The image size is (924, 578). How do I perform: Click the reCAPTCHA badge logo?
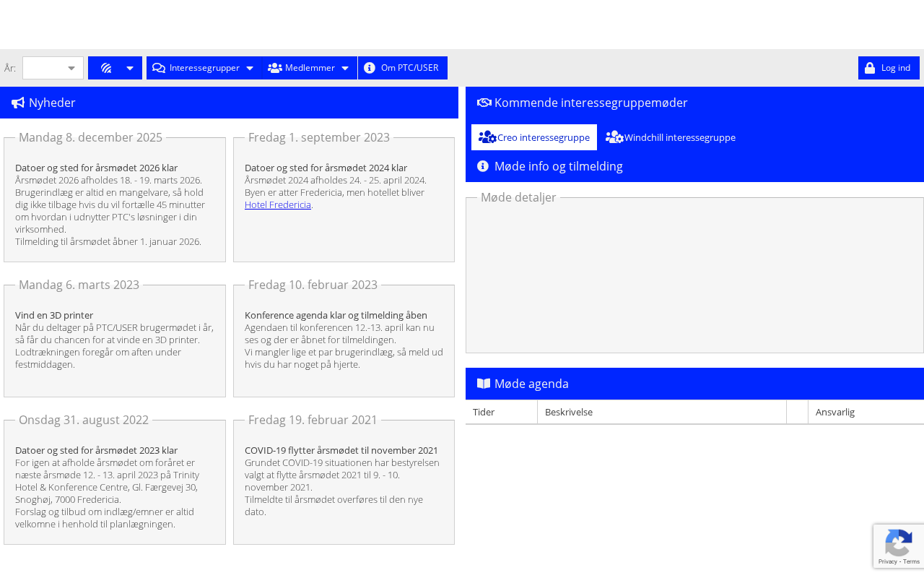coord(899,542)
